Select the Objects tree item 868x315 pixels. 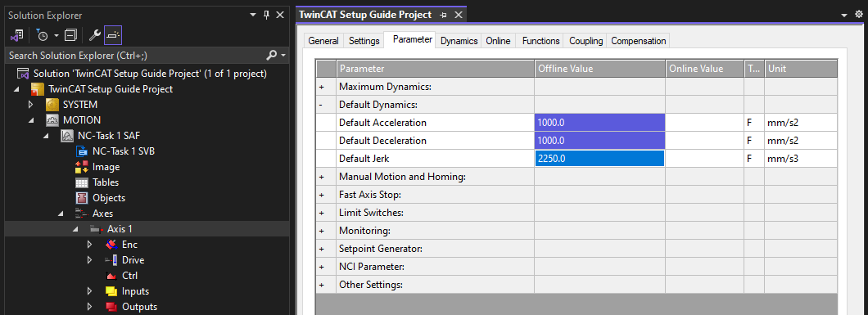(x=109, y=197)
